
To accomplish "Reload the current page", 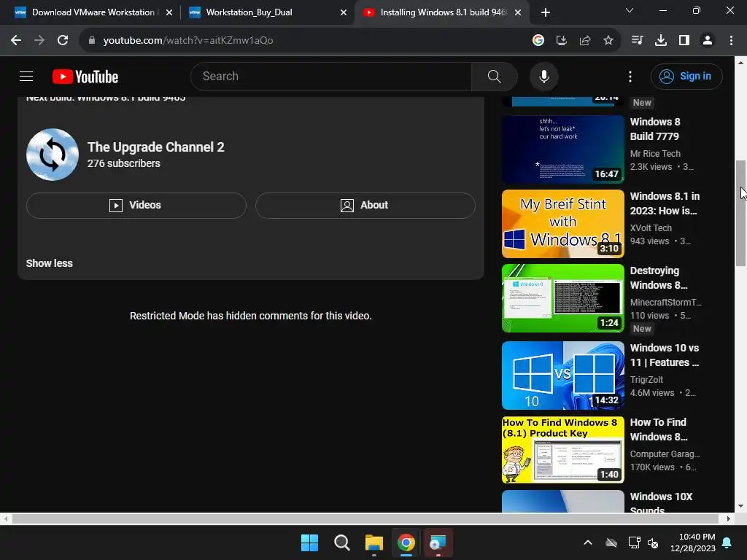I will 63,41.
